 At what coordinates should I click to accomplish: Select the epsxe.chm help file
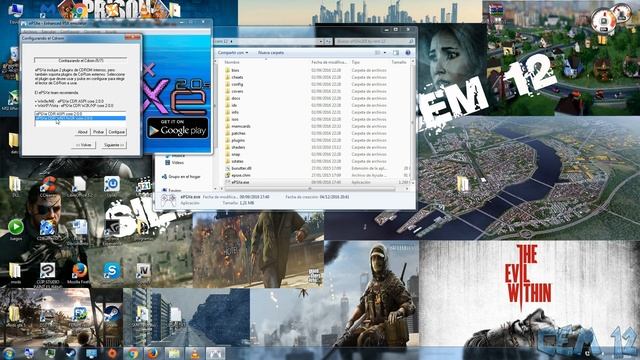pyautogui.click(x=241, y=175)
